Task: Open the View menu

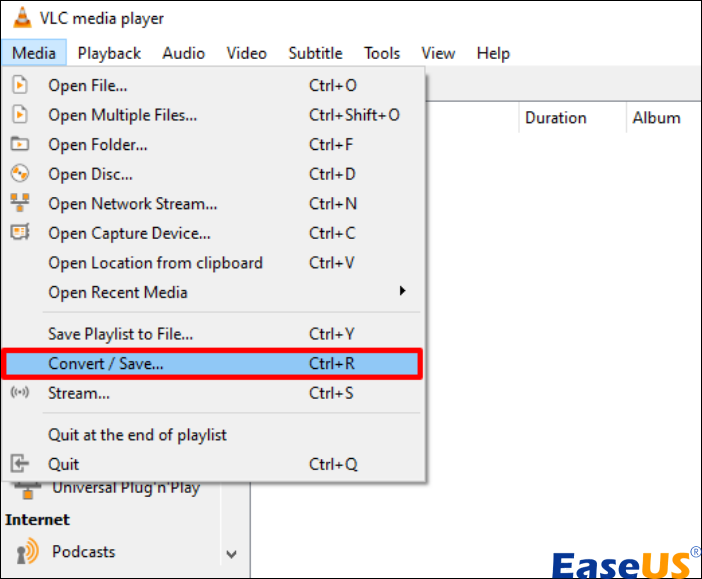Action: [438, 53]
